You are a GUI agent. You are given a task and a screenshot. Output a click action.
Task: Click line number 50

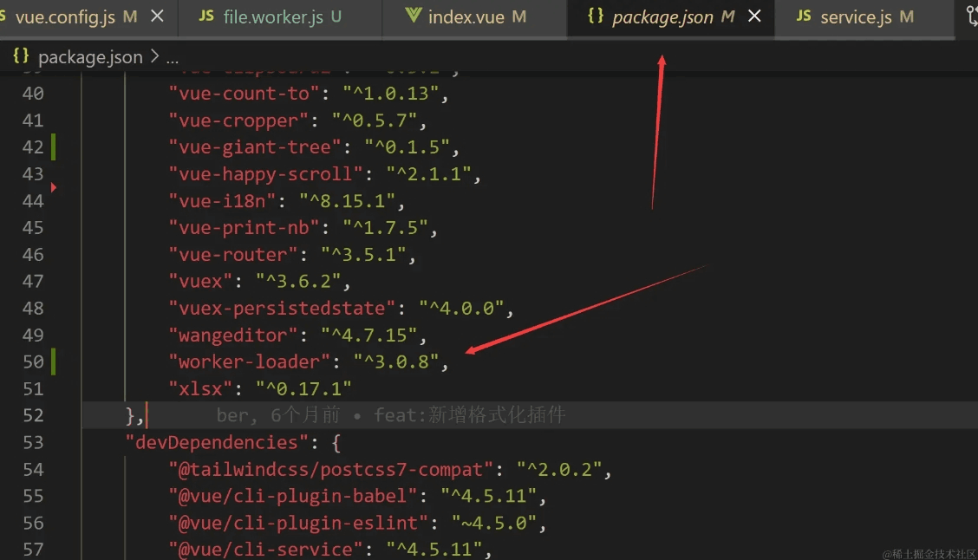pyautogui.click(x=33, y=361)
